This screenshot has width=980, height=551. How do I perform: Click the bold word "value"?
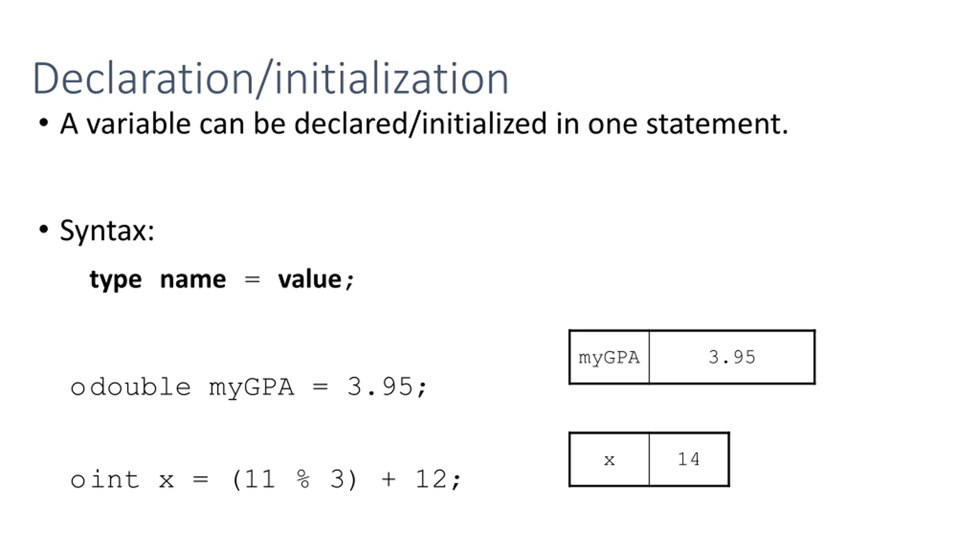pos(309,280)
